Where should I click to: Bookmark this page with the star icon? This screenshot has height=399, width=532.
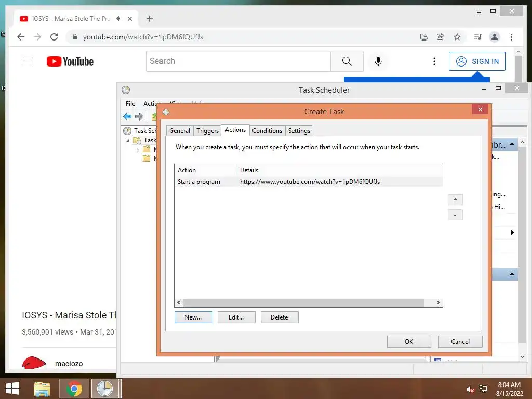457,37
